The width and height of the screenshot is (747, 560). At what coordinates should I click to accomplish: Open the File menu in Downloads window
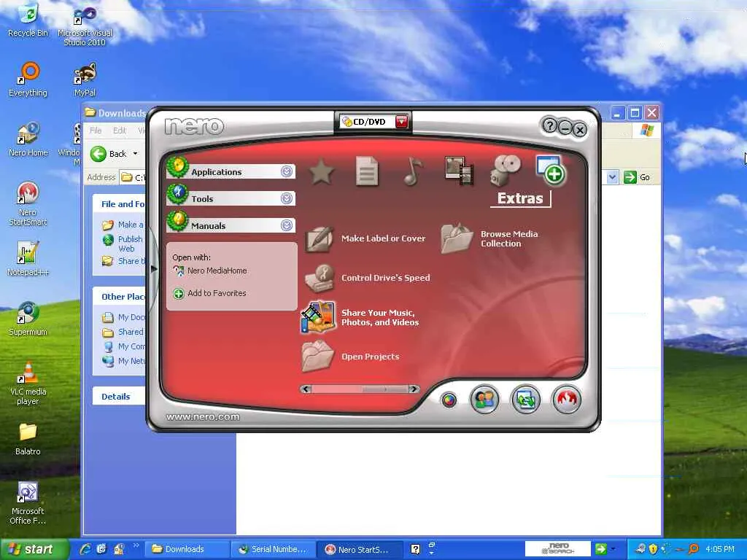[96, 131]
